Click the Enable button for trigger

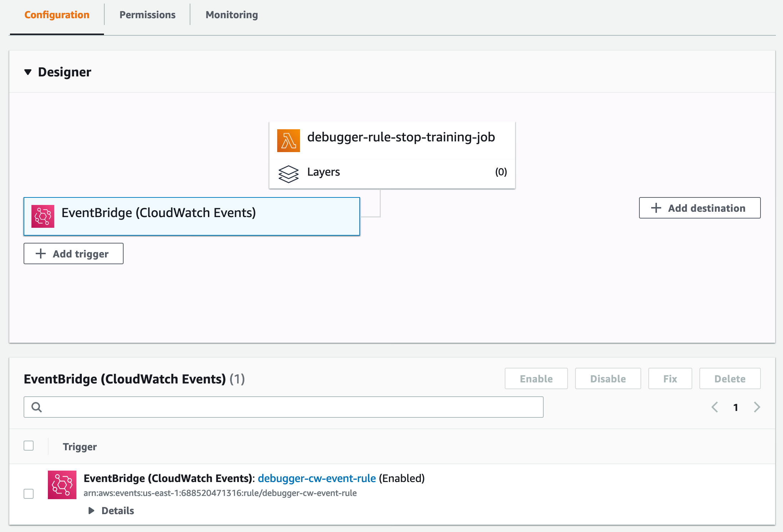pos(535,379)
